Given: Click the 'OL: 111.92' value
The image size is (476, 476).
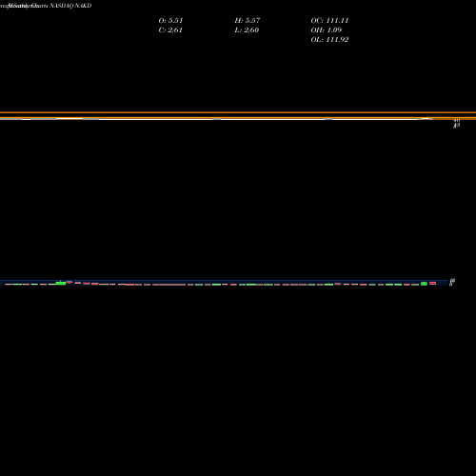Looking at the screenshot, I should tap(329, 40).
